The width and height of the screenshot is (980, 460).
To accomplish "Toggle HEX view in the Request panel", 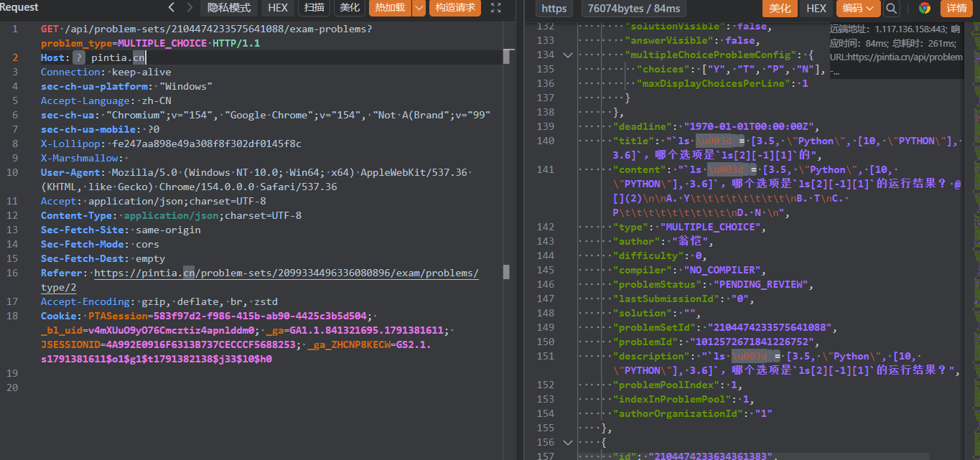I will 278,8.
